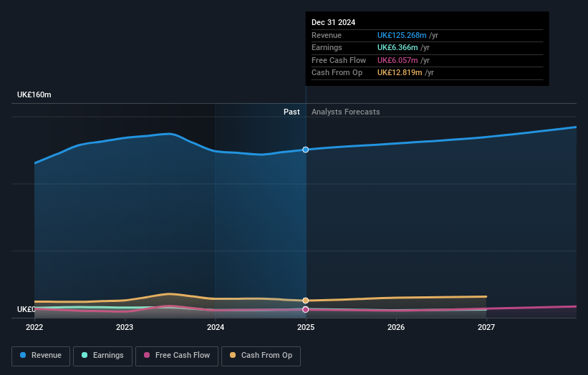The image size is (588, 375).
Task: Click the UK£6.366m earnings value
Action: click(397, 47)
